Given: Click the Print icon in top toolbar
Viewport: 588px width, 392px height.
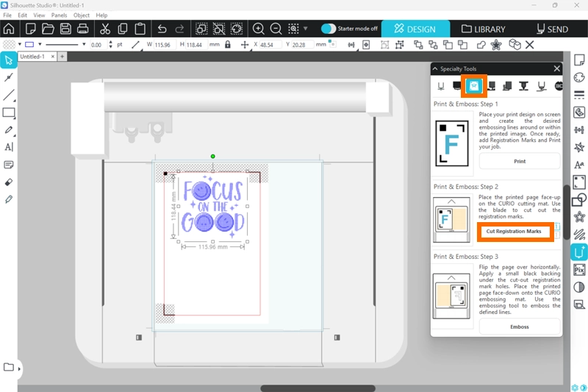Looking at the screenshot, I should pyautogui.click(x=83, y=29).
